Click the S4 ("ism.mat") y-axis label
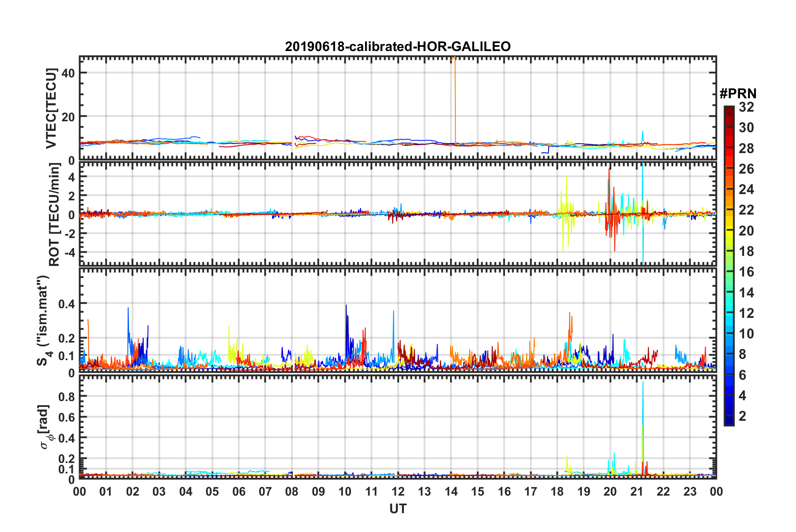Image resolution: width=796 pixels, height=532 pixels. click(x=43, y=320)
